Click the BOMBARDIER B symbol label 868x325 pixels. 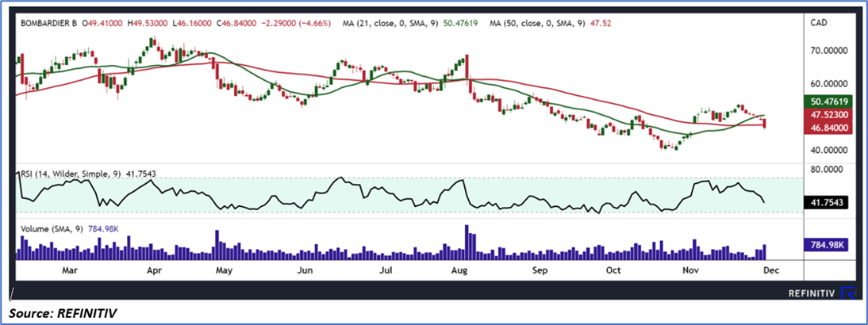pos(50,24)
